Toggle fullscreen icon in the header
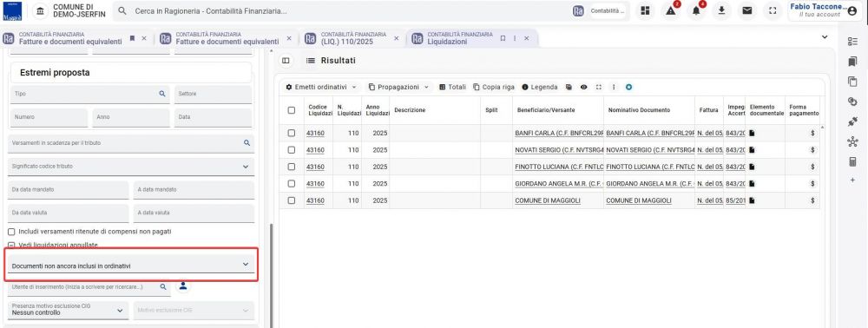 773,11
